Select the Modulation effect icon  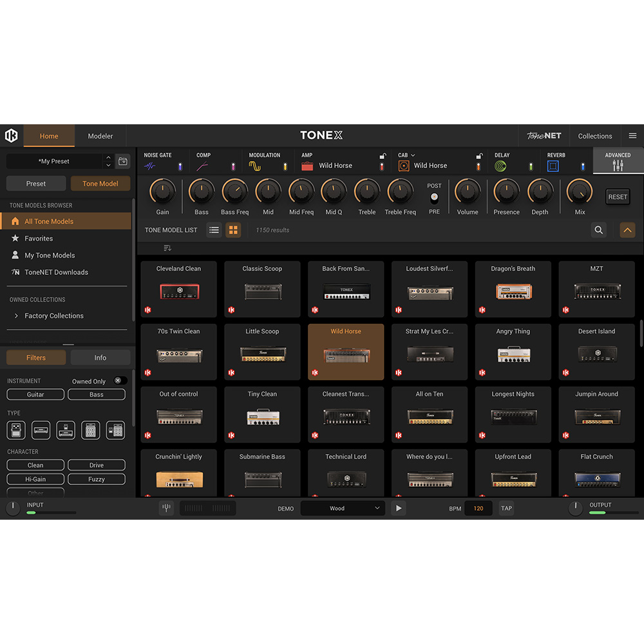coord(255,164)
